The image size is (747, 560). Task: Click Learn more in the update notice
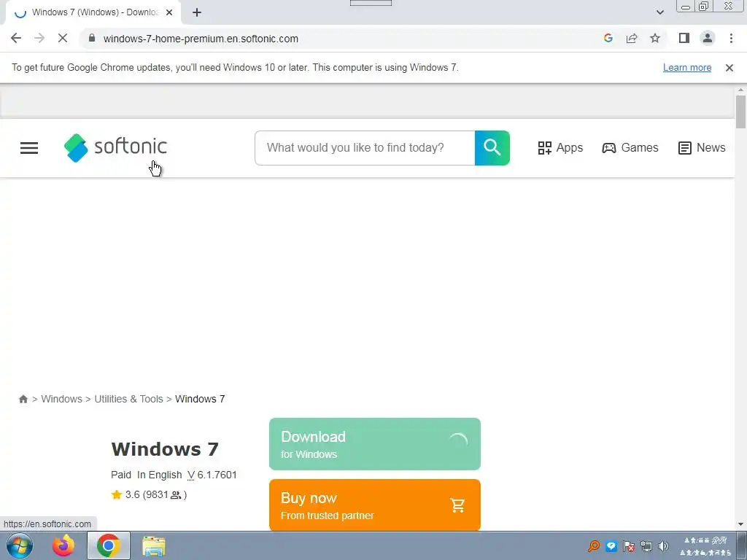(687, 68)
